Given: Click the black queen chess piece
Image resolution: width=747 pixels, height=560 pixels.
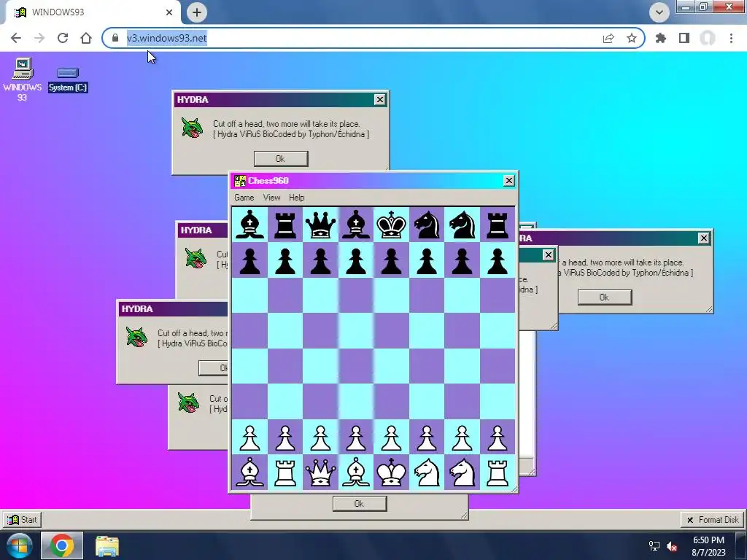Looking at the screenshot, I should coord(321,225).
